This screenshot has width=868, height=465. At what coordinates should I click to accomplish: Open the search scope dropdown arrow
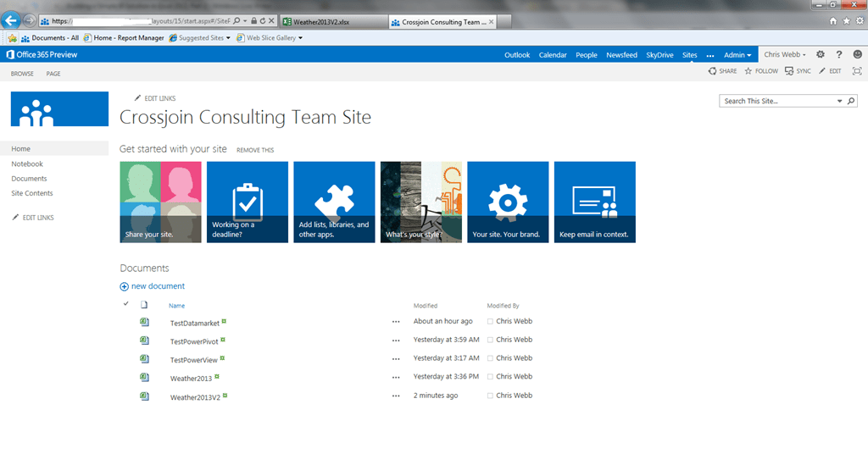[x=840, y=101]
